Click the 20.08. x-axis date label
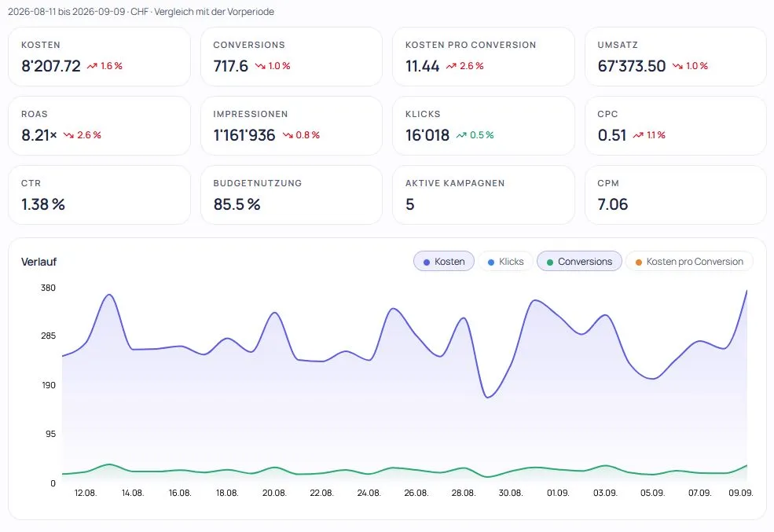The width and height of the screenshot is (774, 532). (274, 493)
